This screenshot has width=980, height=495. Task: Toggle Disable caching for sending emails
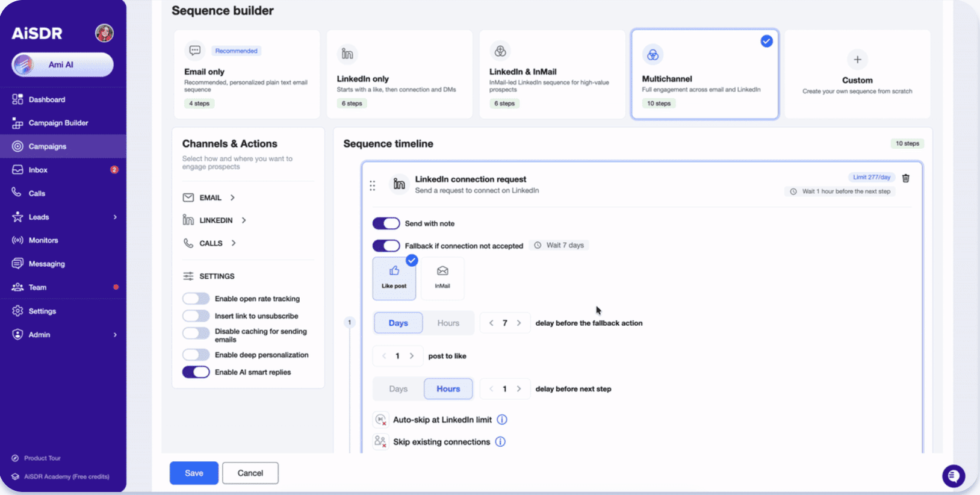point(196,334)
